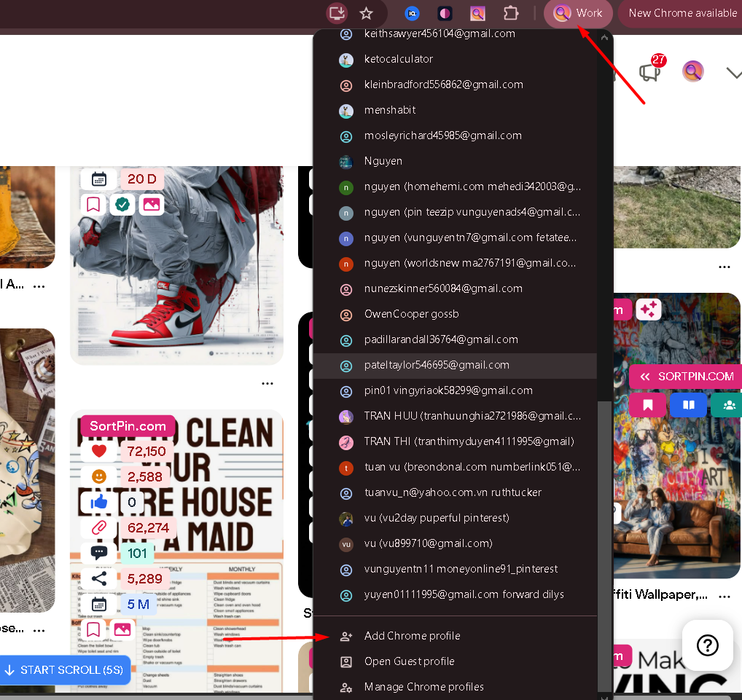
Task: Click the heart icon beside 72,150
Action: (x=99, y=451)
